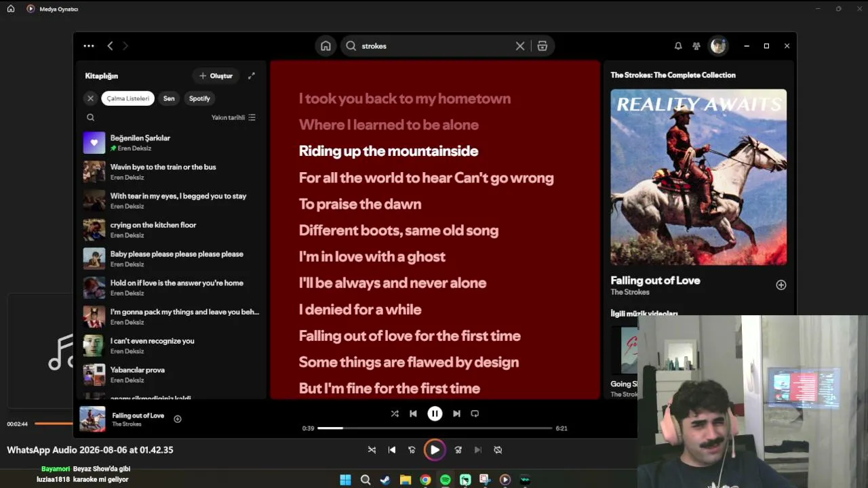Viewport: 868px width, 488px height.
Task: Open the Browse icon in search bar
Action: (x=542, y=46)
